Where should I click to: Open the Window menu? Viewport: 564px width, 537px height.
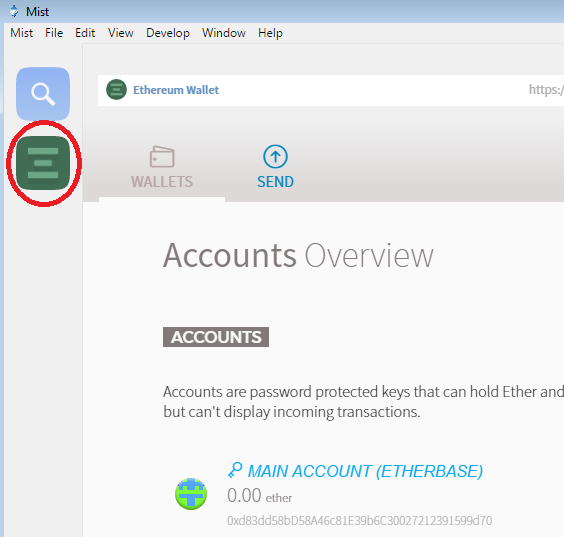pyautogui.click(x=224, y=33)
